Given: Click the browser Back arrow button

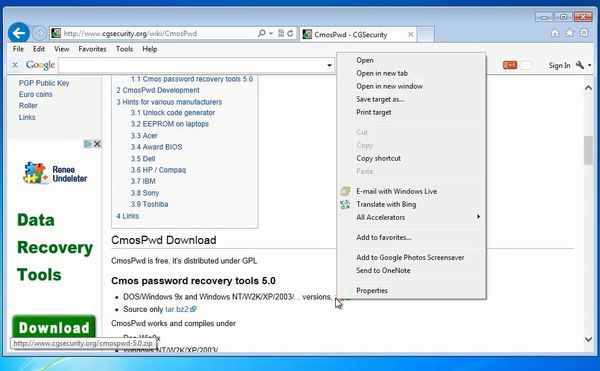Looking at the screenshot, I should (x=18, y=33).
